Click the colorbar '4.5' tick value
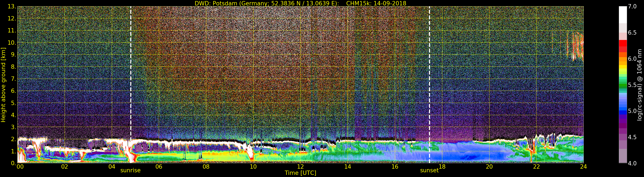The height and width of the screenshot is (177, 644). pos(632,137)
